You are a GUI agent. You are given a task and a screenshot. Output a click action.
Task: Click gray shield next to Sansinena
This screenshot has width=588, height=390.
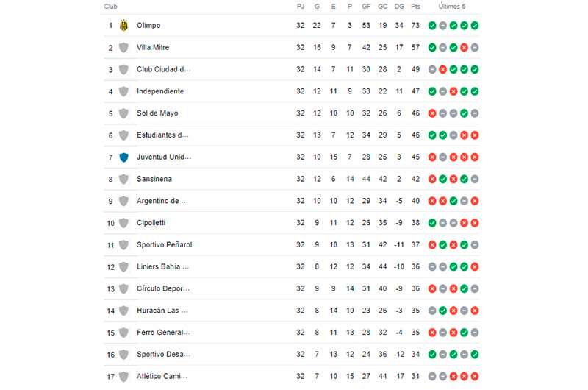[x=123, y=179]
